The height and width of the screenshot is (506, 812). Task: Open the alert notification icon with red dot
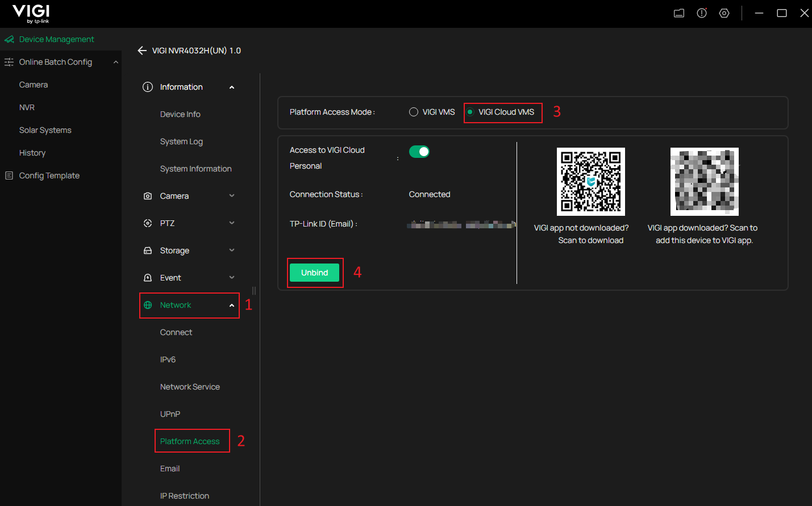click(x=702, y=13)
